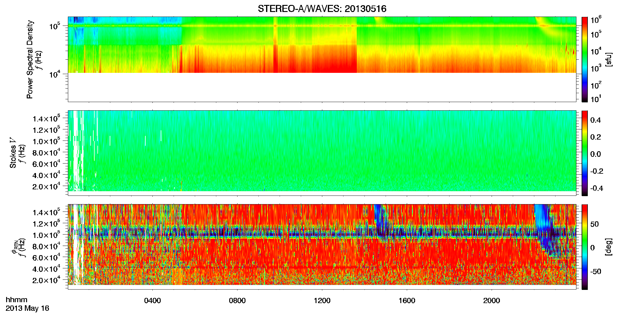The width and height of the screenshot is (644, 332).
Task: Click the "0800" time tick label
Action: [x=237, y=301]
